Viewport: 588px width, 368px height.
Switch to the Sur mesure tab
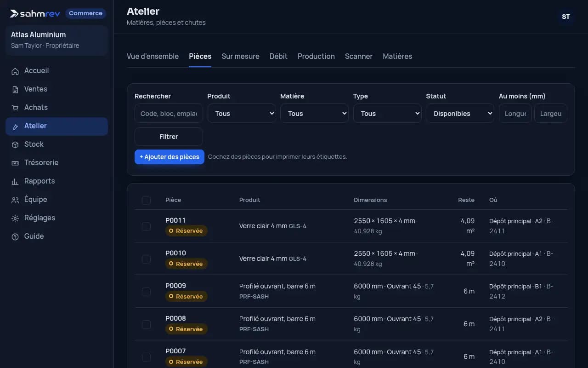[240, 56]
